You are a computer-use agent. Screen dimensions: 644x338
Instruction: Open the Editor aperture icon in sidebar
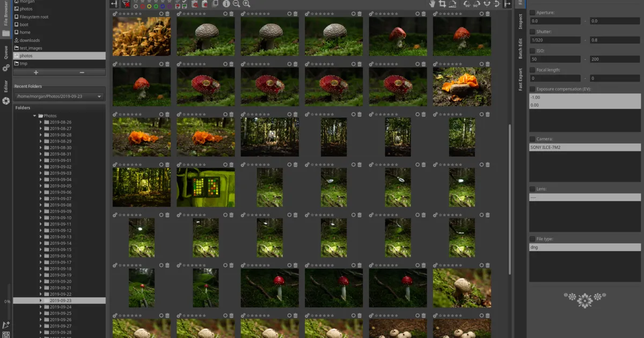click(x=6, y=101)
